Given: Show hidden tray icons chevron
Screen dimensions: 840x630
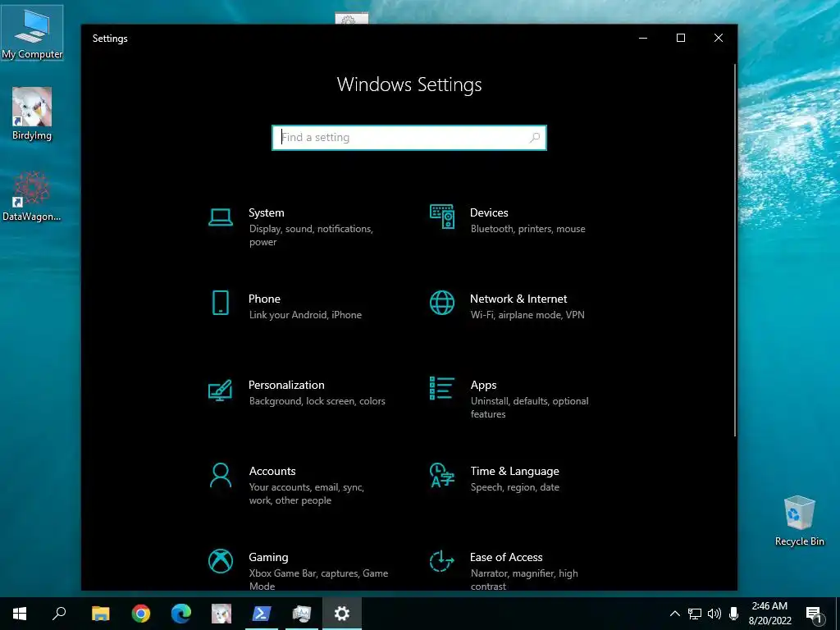Looking at the screenshot, I should click(675, 614).
